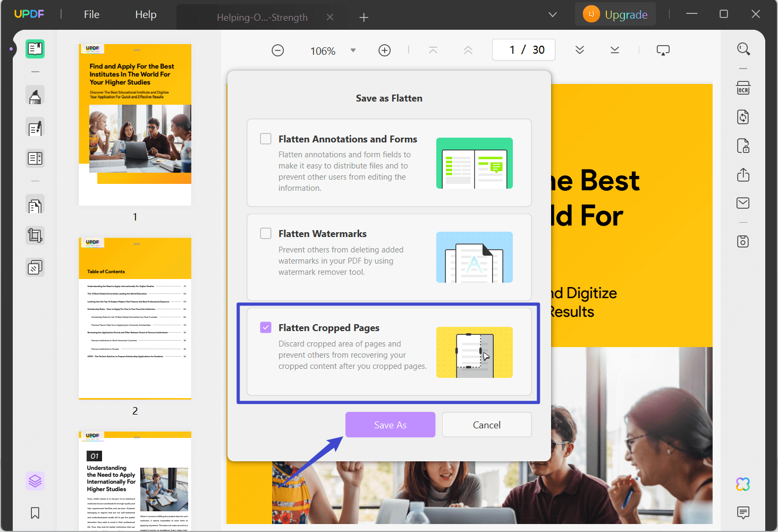
Task: Open the Share options
Action: 743,175
